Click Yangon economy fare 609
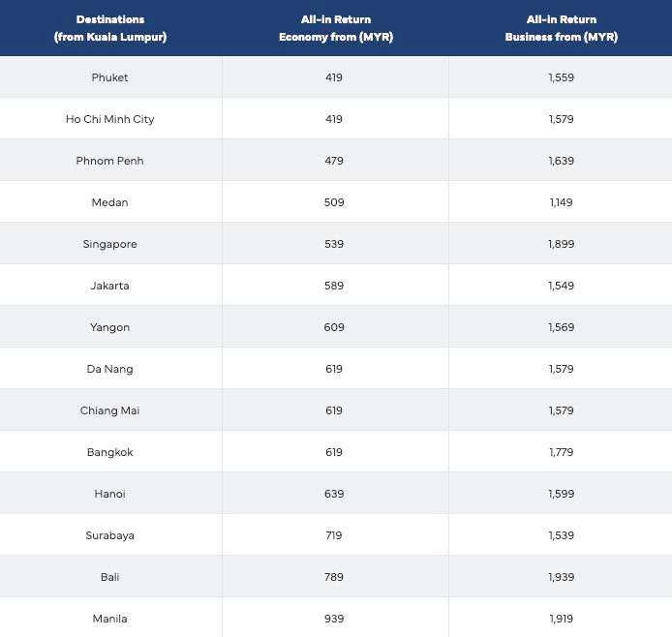 point(334,327)
